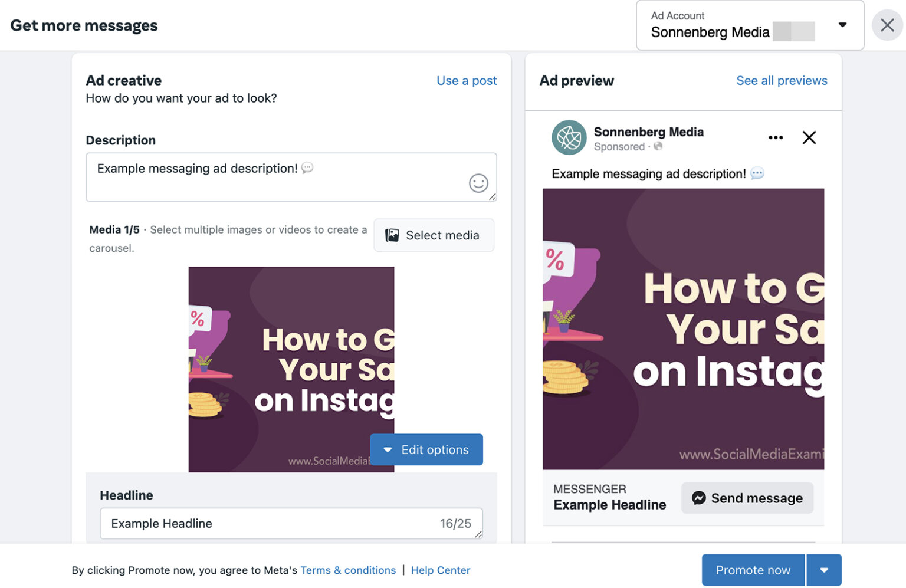Image resolution: width=906 pixels, height=588 pixels.
Task: Click the Messenger icon on Send message button
Action: click(x=698, y=498)
